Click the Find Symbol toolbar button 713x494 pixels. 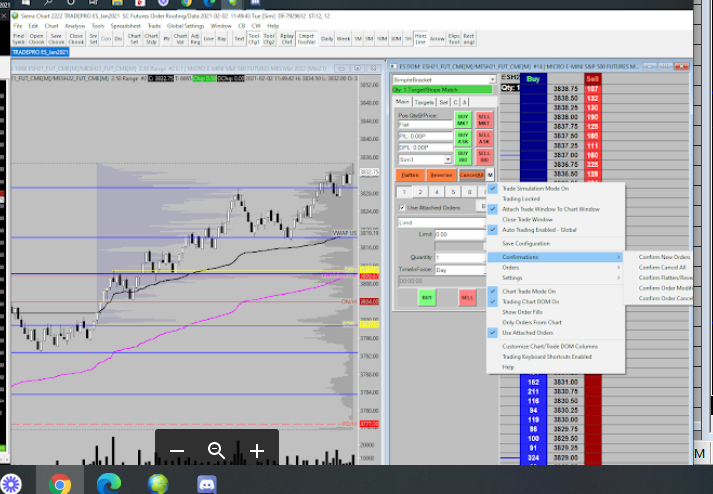pyautogui.click(x=18, y=39)
